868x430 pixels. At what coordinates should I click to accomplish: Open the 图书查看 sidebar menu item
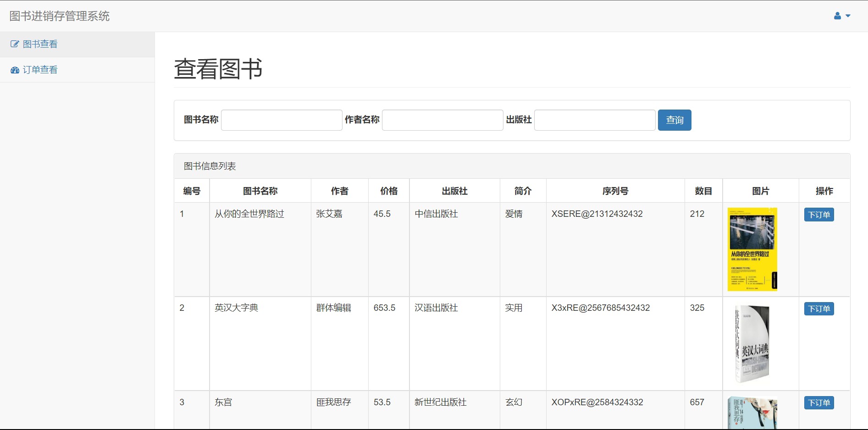click(77, 44)
